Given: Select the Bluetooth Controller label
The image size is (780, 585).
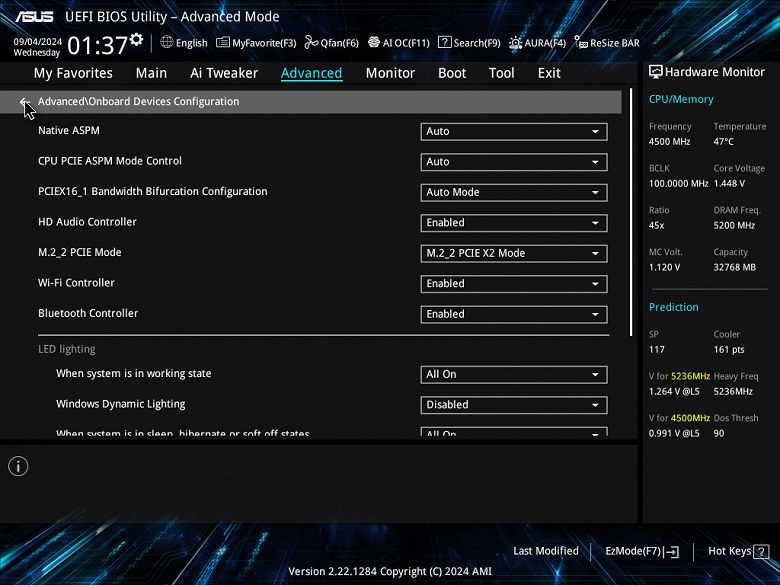Looking at the screenshot, I should pos(88,313).
